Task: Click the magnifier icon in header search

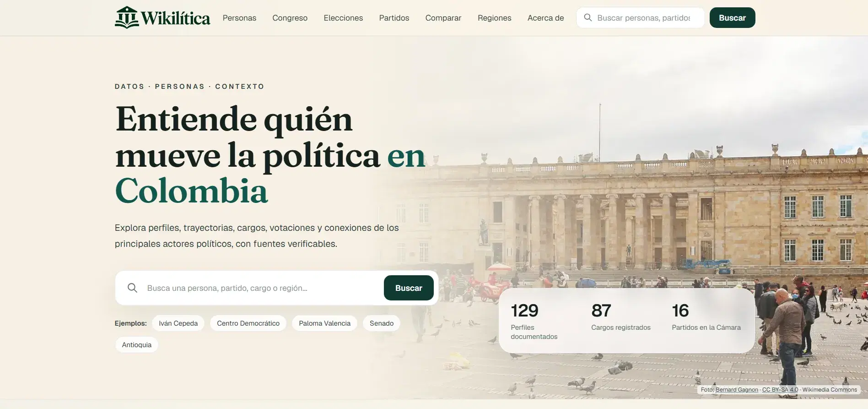Action: (588, 17)
